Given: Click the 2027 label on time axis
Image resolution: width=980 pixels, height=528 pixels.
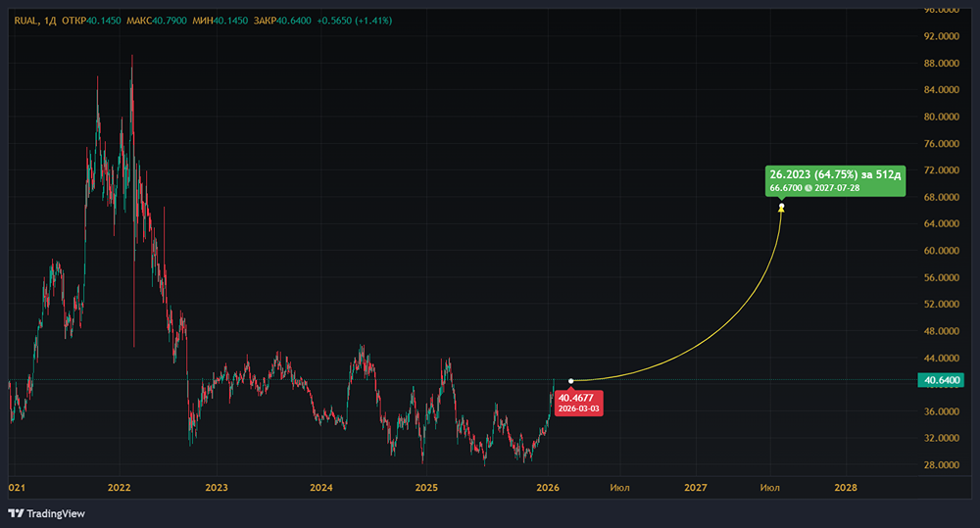Looking at the screenshot, I should pos(695,488).
